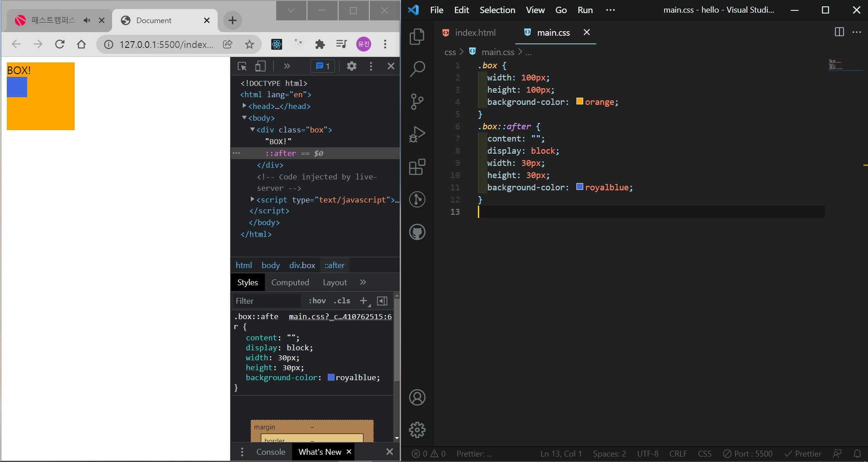Open Source Control view in VS Code
Viewport: 868px width, 462px height.
(417, 102)
